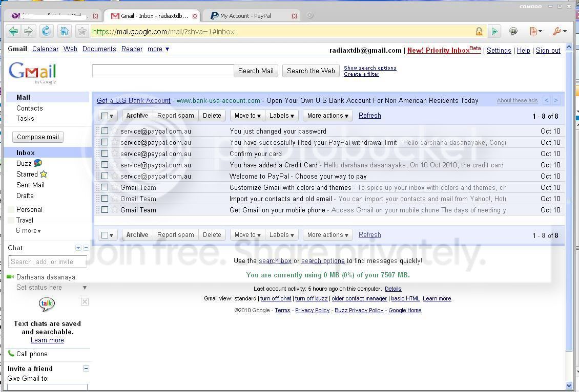The height and width of the screenshot is (392, 579).
Task: Open Documents in the top navigation
Action: pos(99,49)
